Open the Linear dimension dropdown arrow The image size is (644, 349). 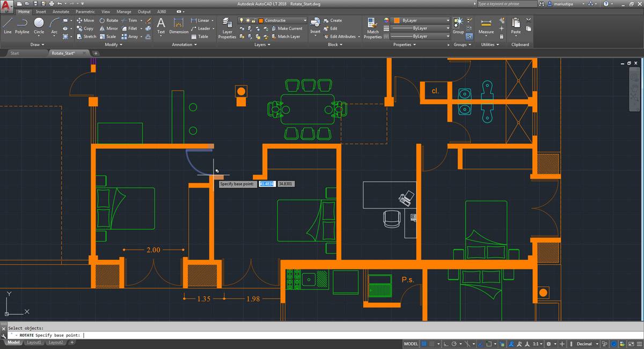213,20
